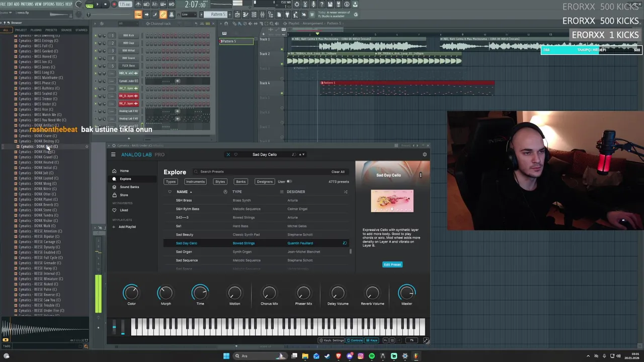
Task: Open the FILE menu in FL Studio
Action: pos(3,4)
